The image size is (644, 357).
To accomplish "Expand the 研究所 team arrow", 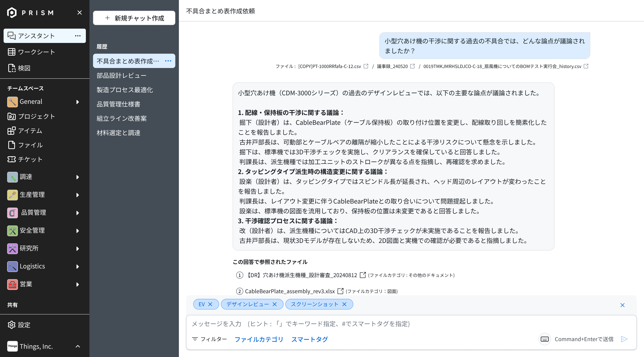I will point(78,249).
